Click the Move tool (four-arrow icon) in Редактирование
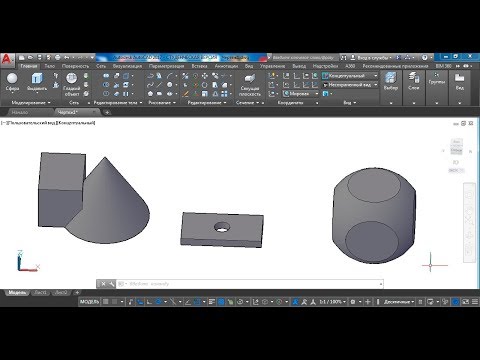Viewport: 480px width, 360px height. 205,76
